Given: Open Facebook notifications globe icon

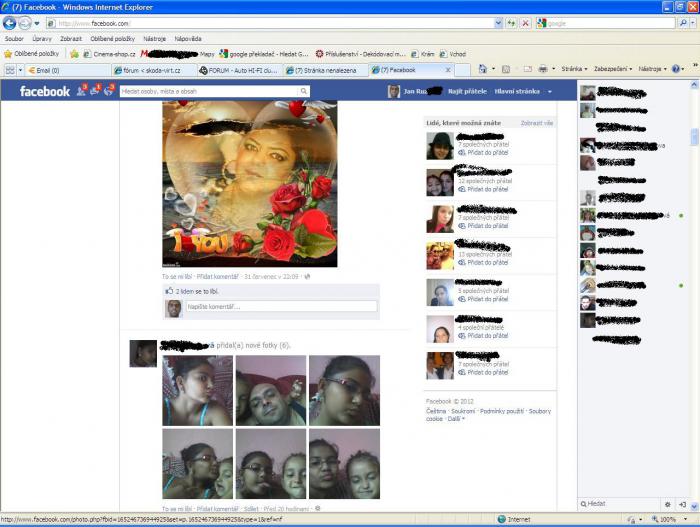Looking at the screenshot, I should click(x=107, y=91).
